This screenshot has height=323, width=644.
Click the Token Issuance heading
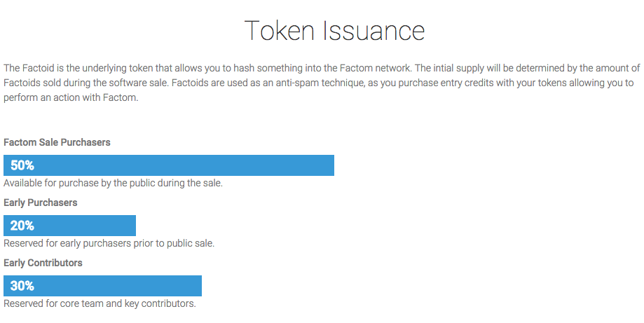coord(334,31)
